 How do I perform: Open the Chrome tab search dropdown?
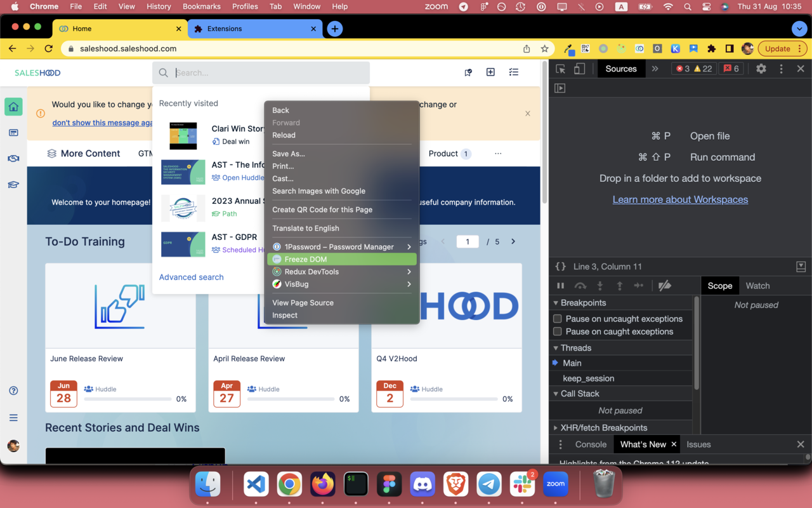(799, 29)
